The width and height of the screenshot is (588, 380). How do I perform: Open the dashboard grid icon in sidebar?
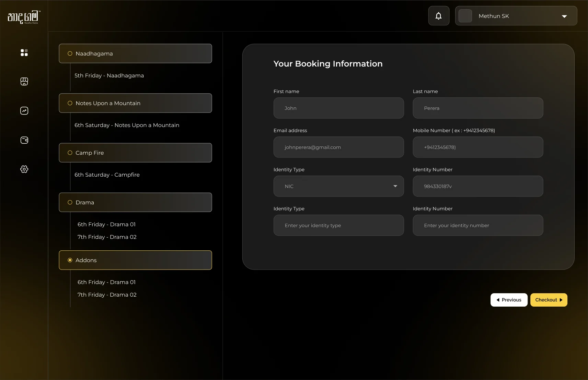pos(24,52)
